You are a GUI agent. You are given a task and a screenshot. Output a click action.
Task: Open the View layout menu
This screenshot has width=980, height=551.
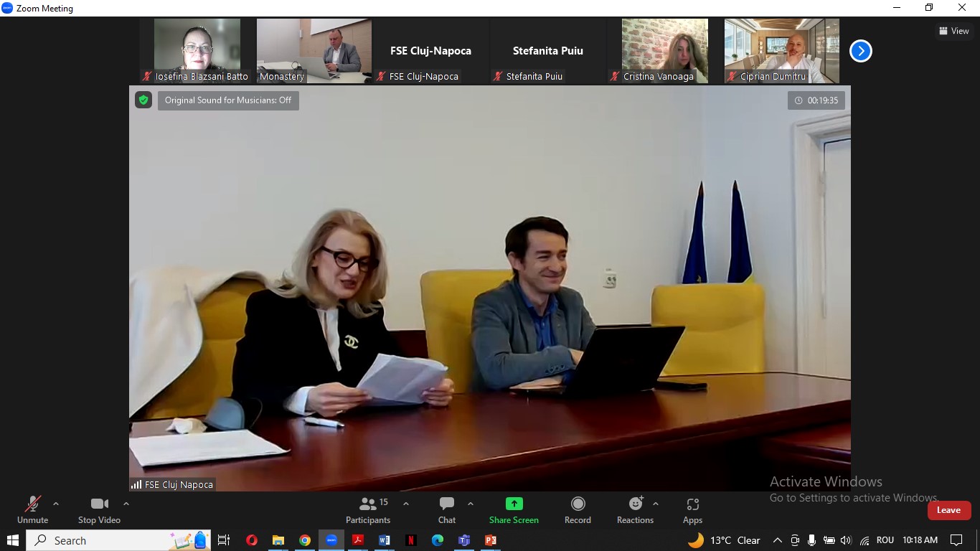[x=953, y=31]
